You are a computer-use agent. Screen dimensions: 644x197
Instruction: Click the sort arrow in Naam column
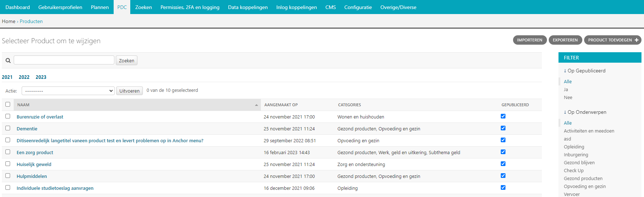256,105
